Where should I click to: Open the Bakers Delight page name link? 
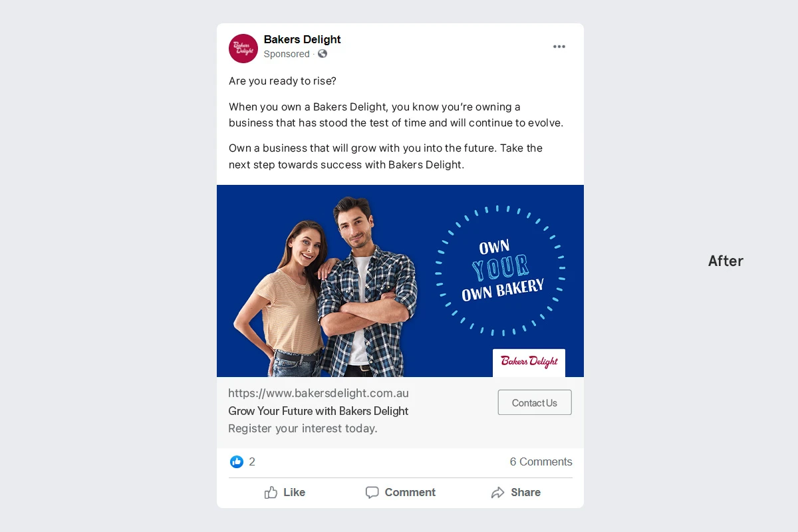(x=303, y=40)
